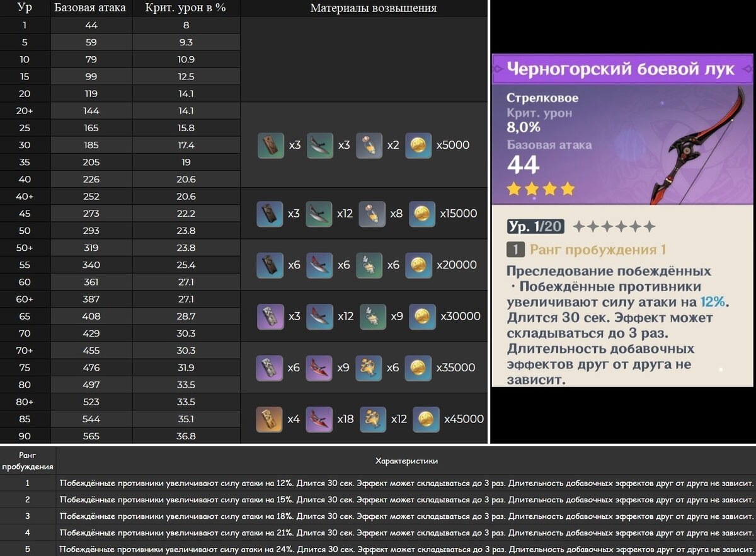Click the golden concentrate icon in x35000 row
The image size is (756, 556).
[x=369, y=368]
